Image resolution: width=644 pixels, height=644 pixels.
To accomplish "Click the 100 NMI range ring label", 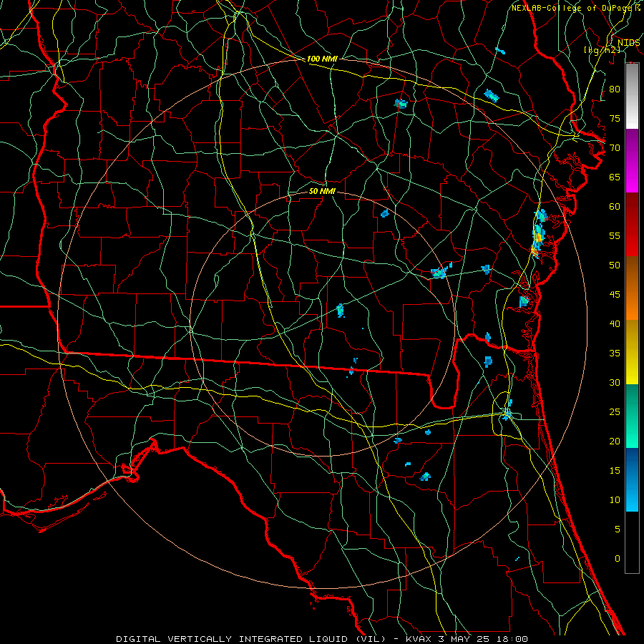I will (x=322, y=59).
